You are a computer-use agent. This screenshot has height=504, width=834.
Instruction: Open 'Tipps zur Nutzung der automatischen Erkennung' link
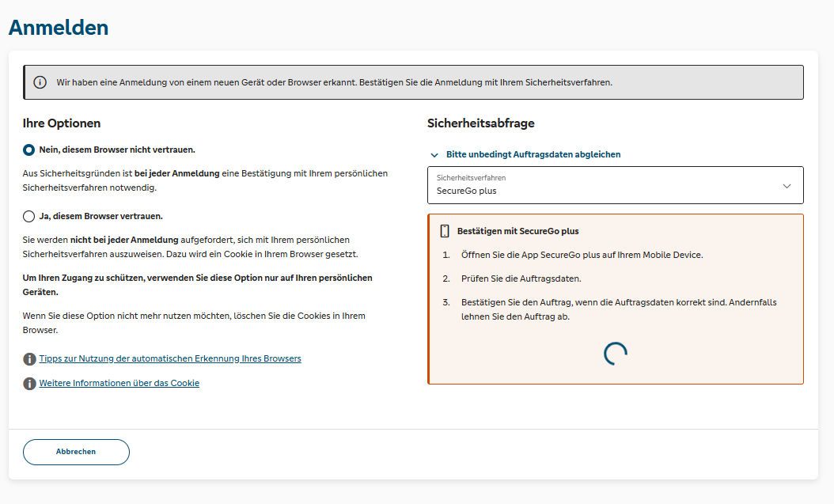[170, 358]
